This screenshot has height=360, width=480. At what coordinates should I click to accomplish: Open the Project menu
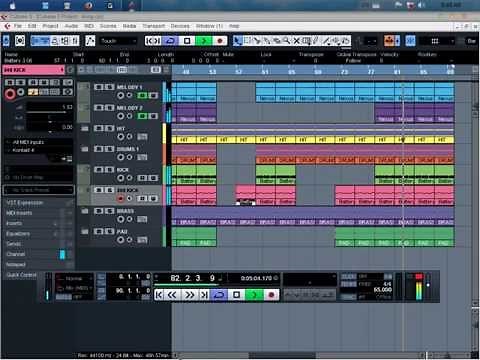click(50, 26)
